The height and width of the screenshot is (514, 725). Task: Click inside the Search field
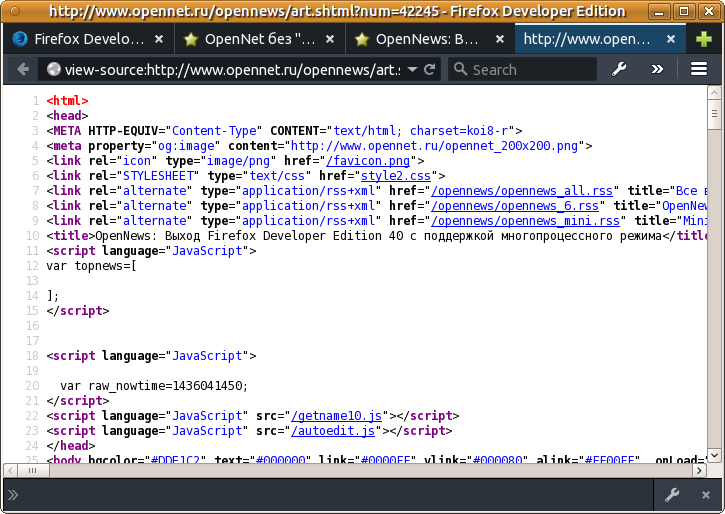[x=530, y=70]
